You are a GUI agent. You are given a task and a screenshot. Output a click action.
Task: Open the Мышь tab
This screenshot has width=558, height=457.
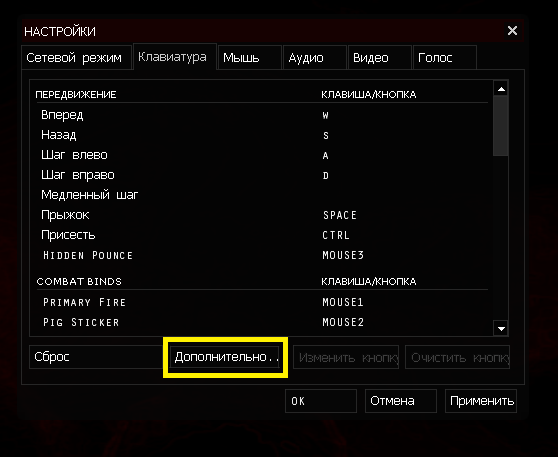pos(249,57)
